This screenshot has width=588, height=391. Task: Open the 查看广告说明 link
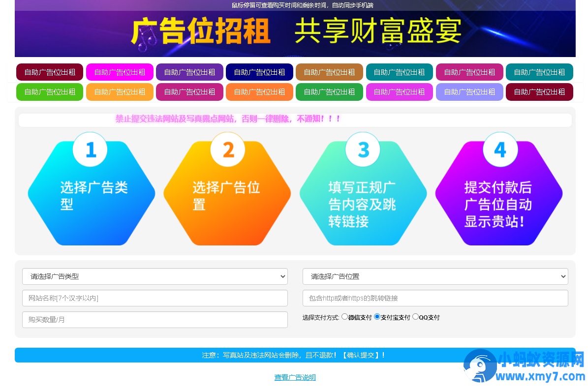(295, 377)
